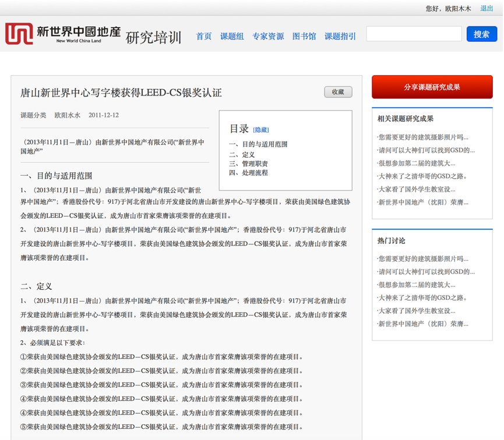Jump to 一、目的与适用范围 in the 目录
The width and height of the screenshot is (504, 440).
[258, 144]
